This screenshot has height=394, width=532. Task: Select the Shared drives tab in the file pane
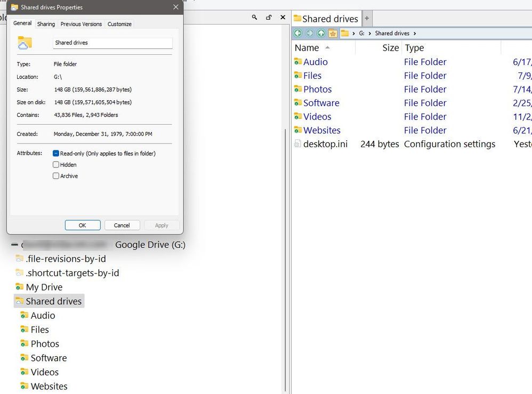[326, 19]
